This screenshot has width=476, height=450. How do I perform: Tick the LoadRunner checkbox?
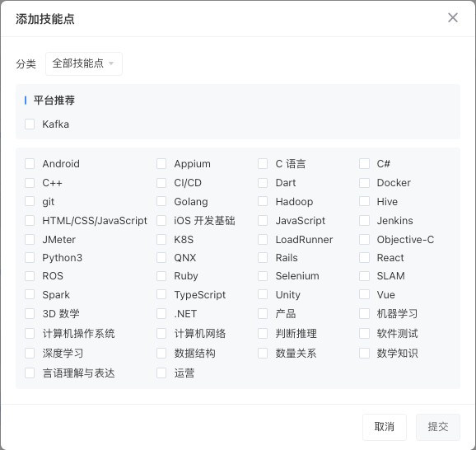[x=263, y=240]
